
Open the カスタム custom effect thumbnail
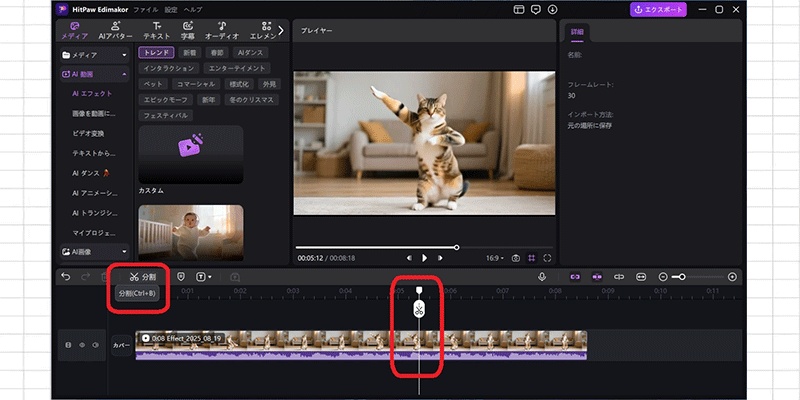click(x=191, y=155)
